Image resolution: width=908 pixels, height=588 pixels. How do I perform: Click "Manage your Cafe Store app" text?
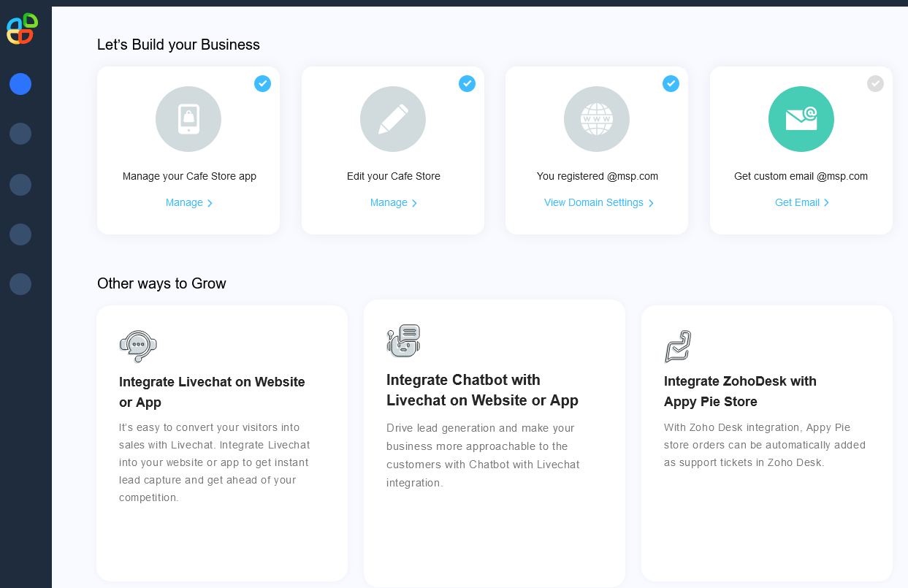point(189,176)
